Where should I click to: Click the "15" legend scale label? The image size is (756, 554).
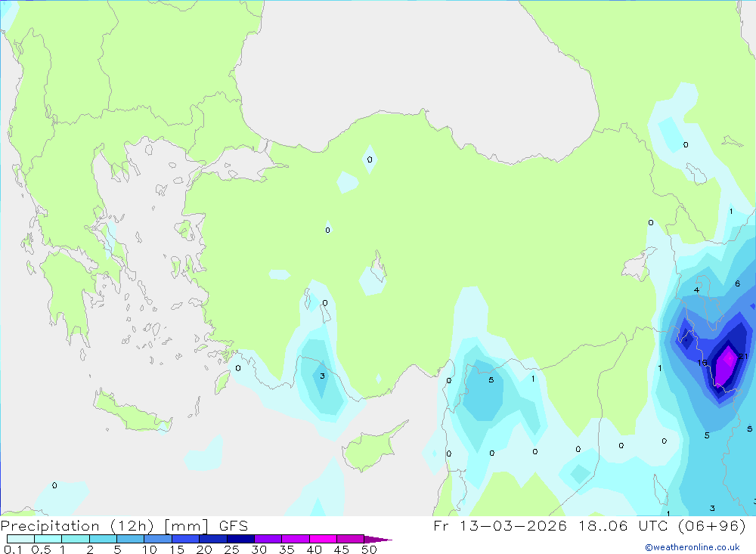177,549
